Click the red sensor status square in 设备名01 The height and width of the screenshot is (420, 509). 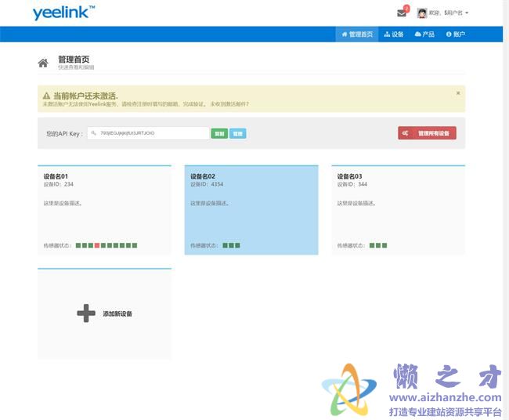pyautogui.click(x=97, y=245)
